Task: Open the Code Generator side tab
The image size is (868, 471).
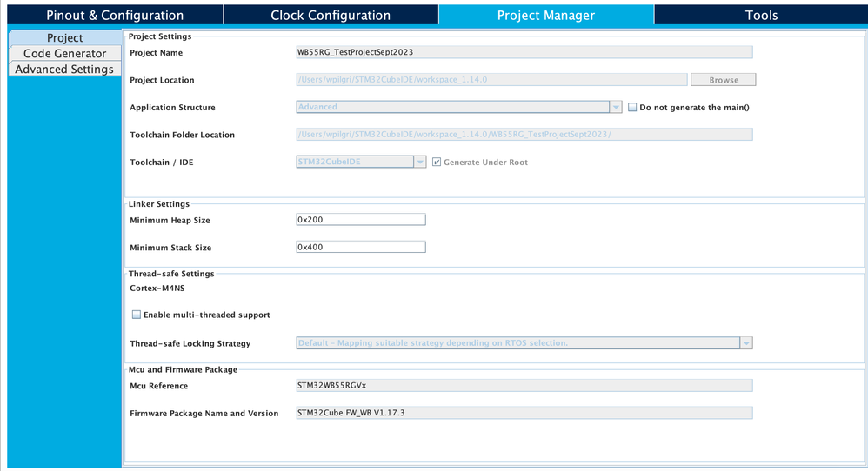Action: pyautogui.click(x=64, y=53)
